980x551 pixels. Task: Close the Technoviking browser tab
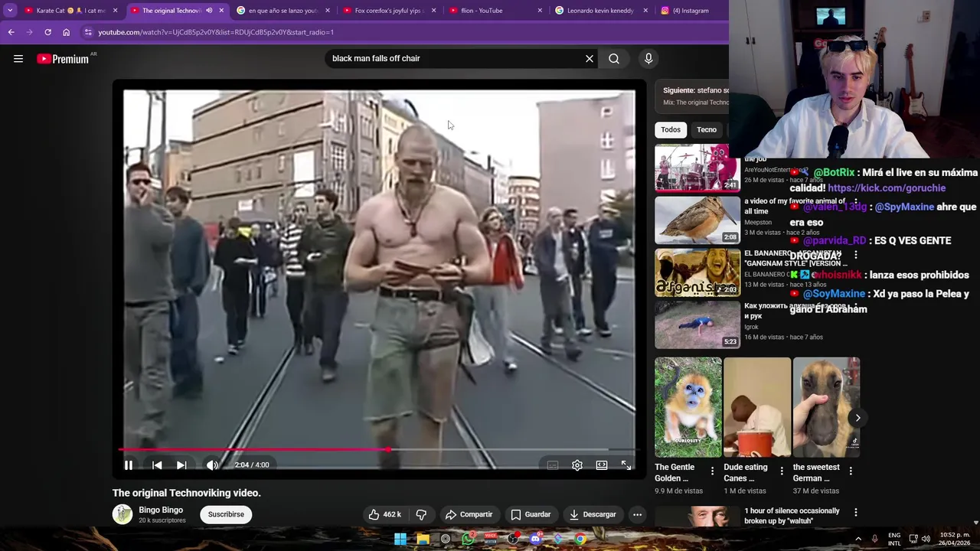click(221, 11)
